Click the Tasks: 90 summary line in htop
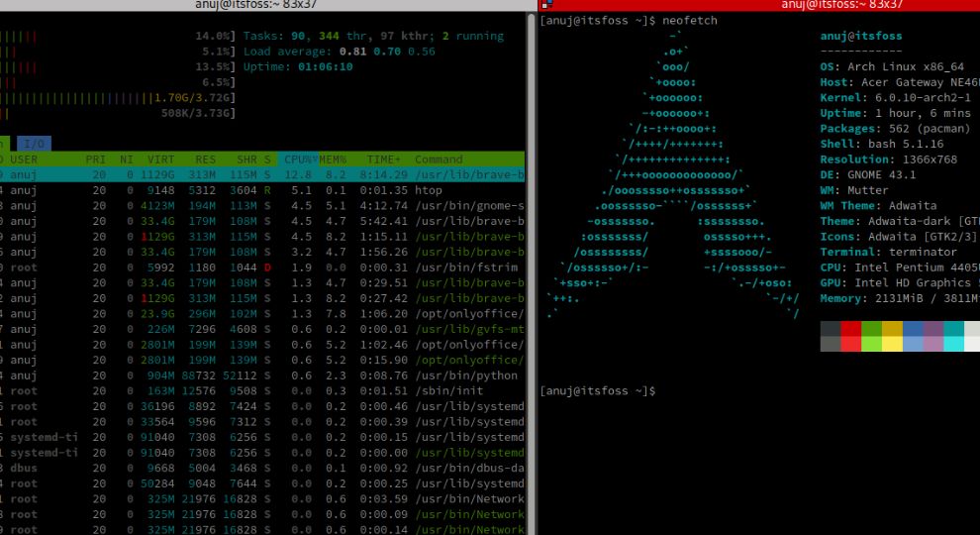The width and height of the screenshot is (980, 535). (373, 37)
